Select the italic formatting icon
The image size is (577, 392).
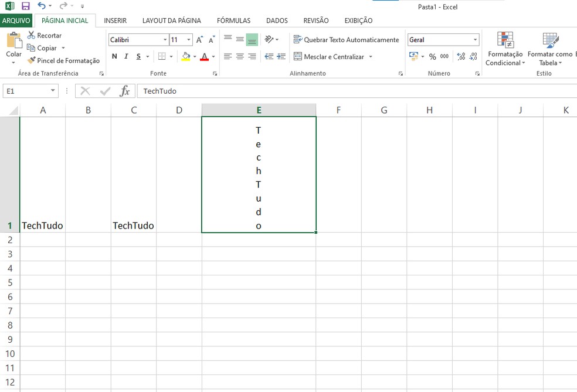pos(125,56)
